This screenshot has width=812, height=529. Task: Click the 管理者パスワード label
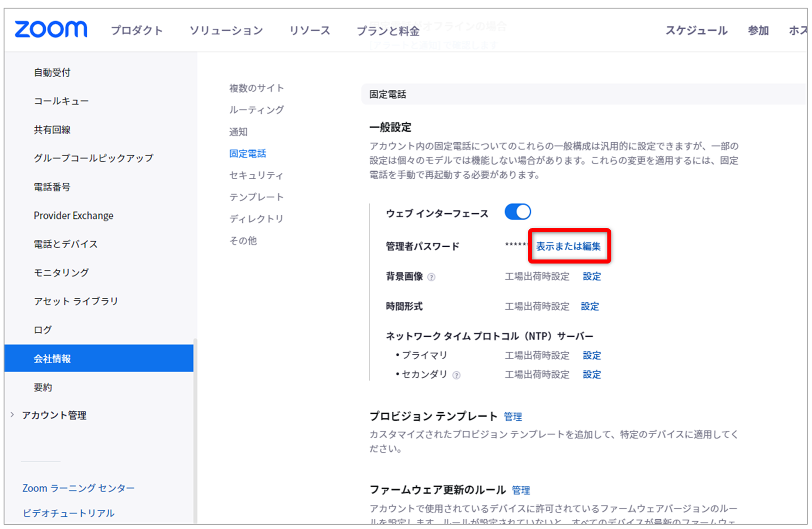click(422, 246)
